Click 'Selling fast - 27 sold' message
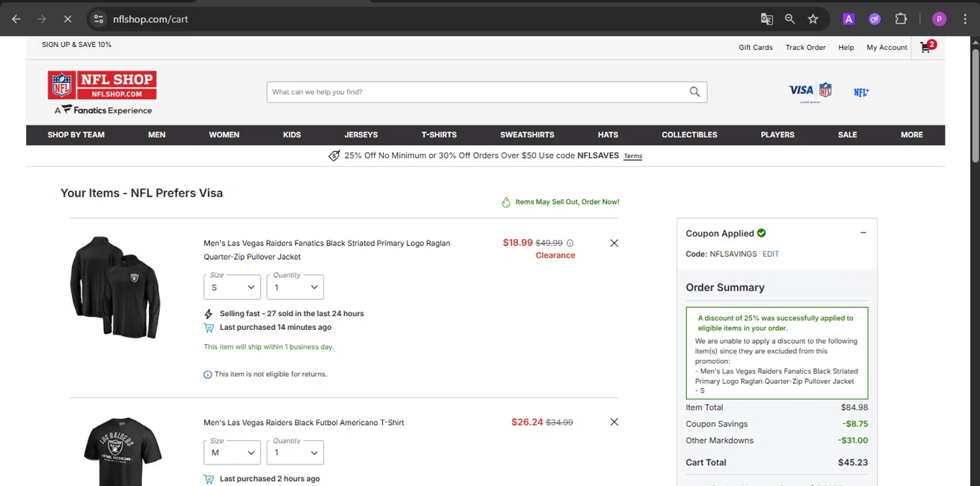The height and width of the screenshot is (486, 980). (x=292, y=314)
